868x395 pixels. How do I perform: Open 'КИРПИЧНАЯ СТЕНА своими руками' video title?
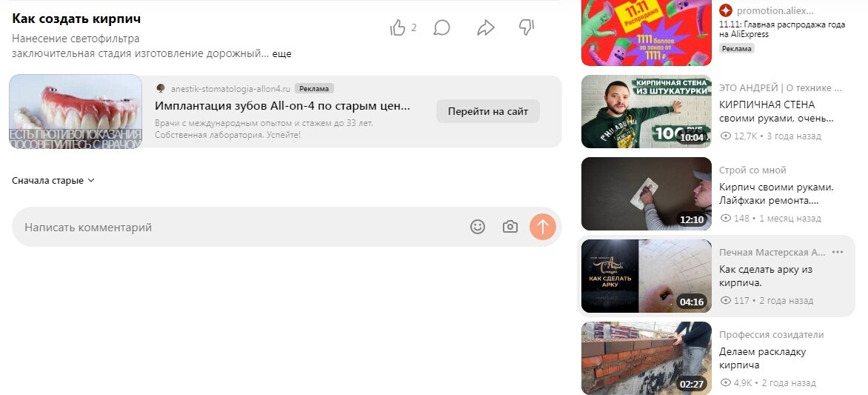pyautogui.click(x=776, y=111)
